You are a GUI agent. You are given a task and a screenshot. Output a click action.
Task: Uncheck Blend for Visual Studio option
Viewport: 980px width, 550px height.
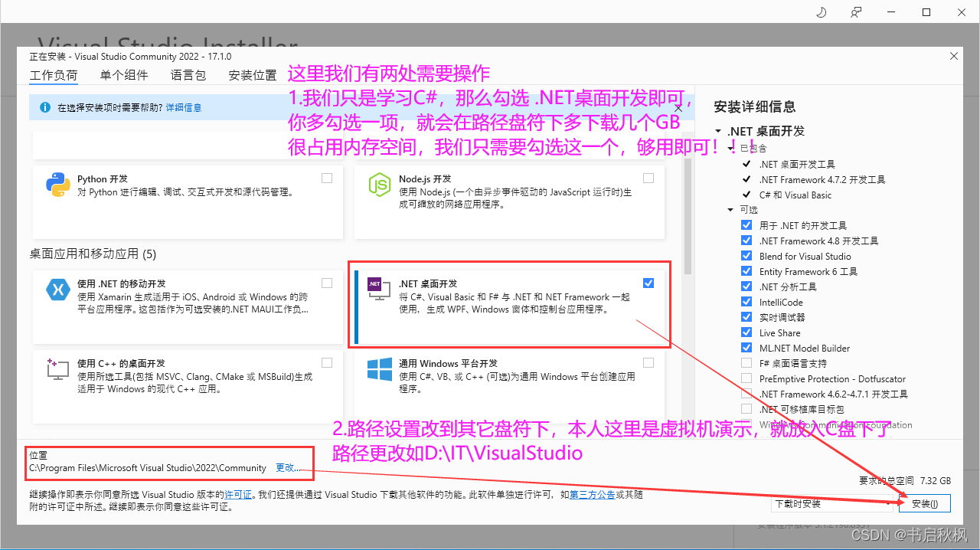tap(746, 256)
